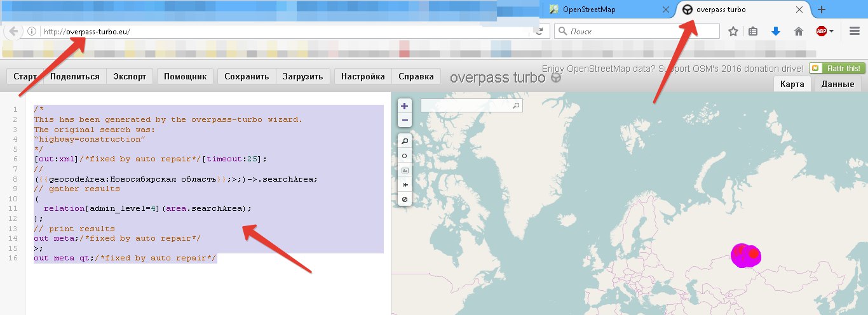The width and height of the screenshot is (868, 315).
Task: Click the Сохранить button
Action: tap(247, 76)
